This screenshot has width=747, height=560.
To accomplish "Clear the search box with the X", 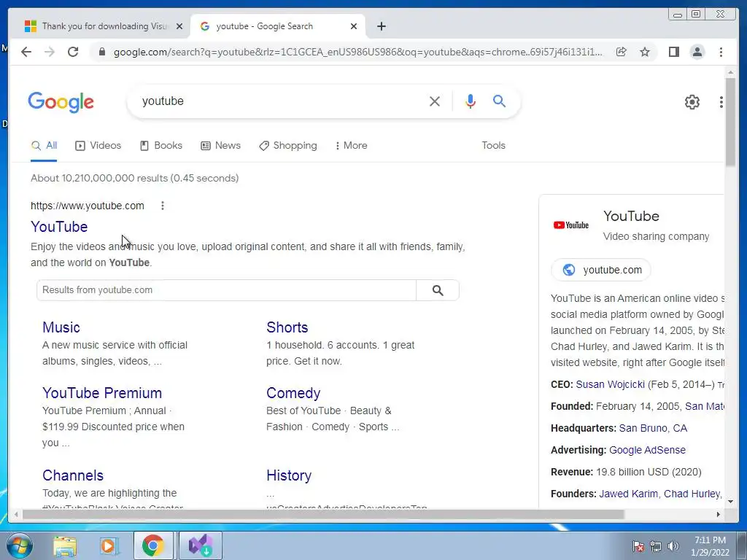I will [x=435, y=101].
